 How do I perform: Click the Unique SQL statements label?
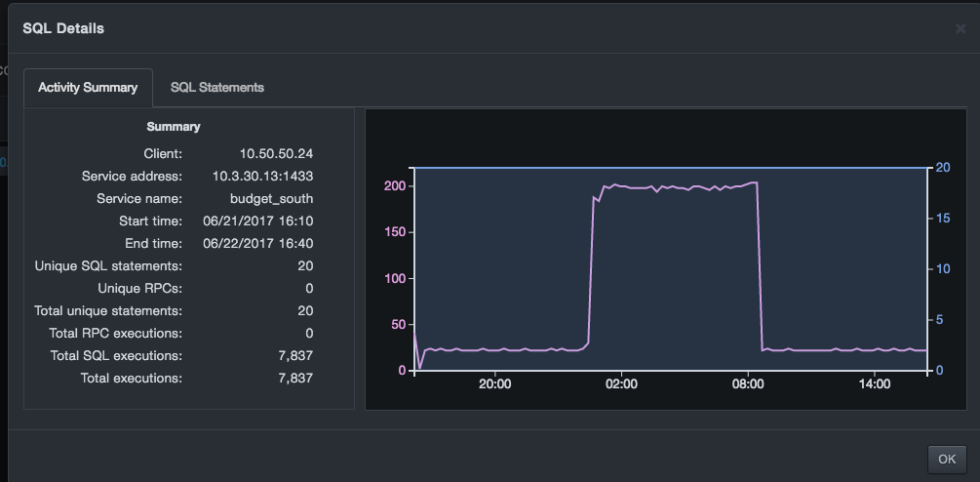point(108,265)
